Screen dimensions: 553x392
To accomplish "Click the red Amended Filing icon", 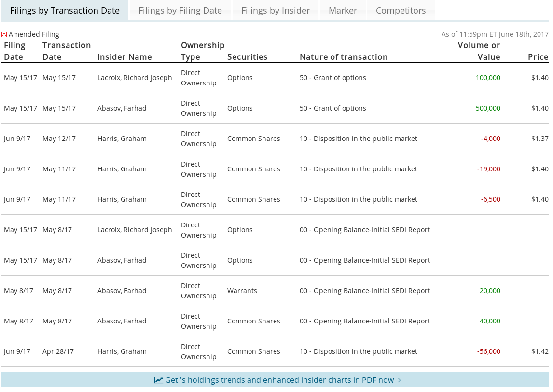I will tap(4, 35).
